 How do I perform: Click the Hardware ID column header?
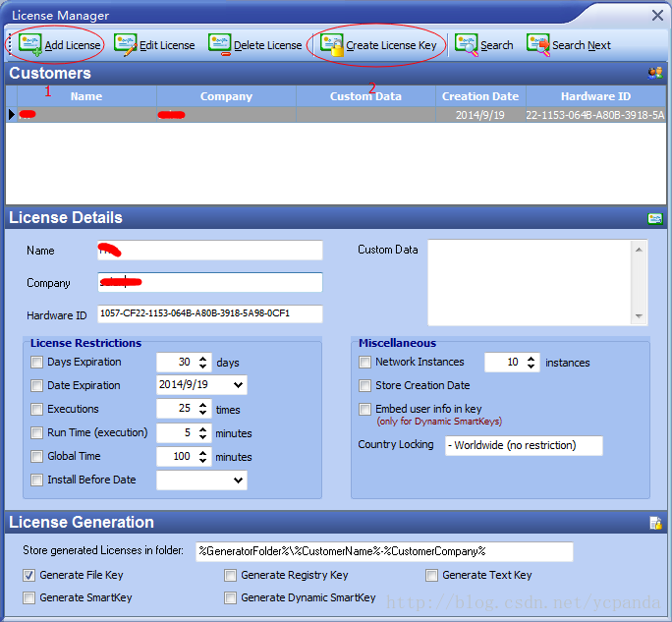(x=595, y=96)
